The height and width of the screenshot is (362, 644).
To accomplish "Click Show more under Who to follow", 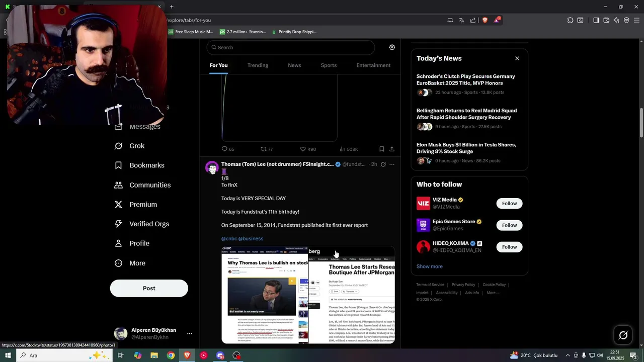I will (429, 266).
